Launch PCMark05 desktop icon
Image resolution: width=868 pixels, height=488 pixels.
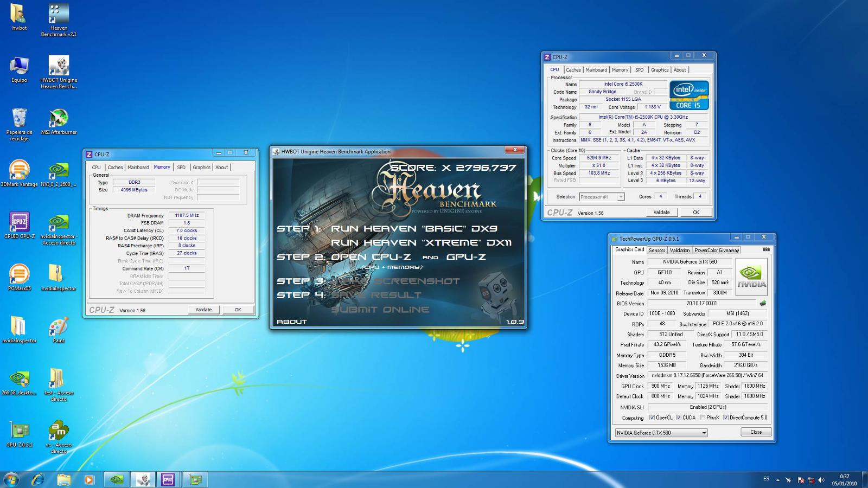[x=19, y=278]
